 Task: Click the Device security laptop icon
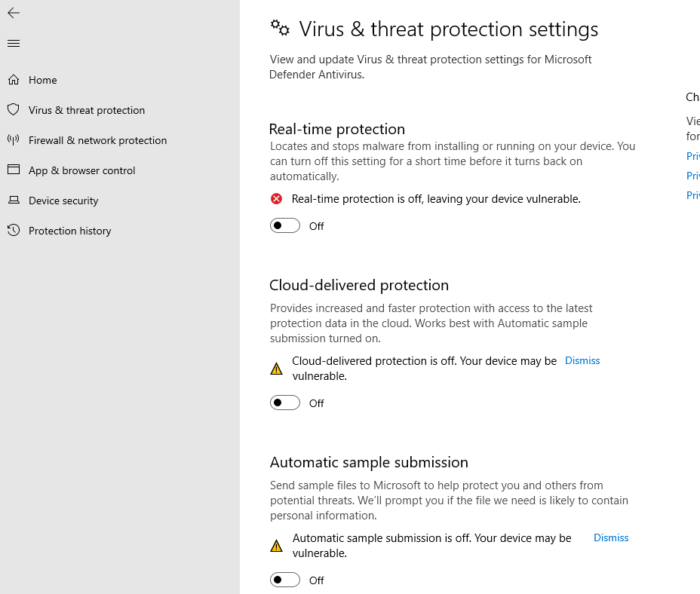[14, 201]
